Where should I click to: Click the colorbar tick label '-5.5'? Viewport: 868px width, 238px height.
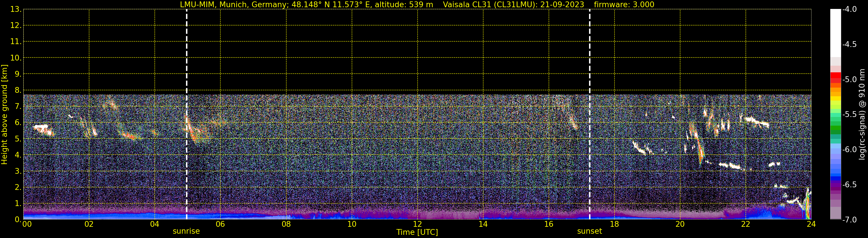[849, 114]
